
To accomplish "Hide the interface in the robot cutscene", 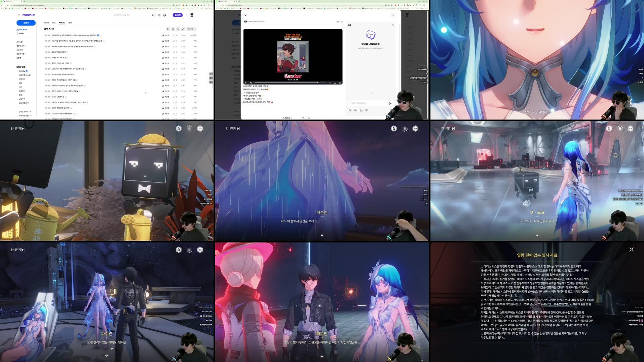I will tap(200, 128).
